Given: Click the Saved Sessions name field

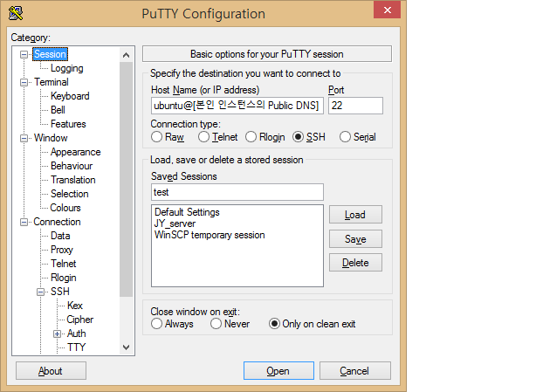Looking at the screenshot, I should [x=237, y=192].
